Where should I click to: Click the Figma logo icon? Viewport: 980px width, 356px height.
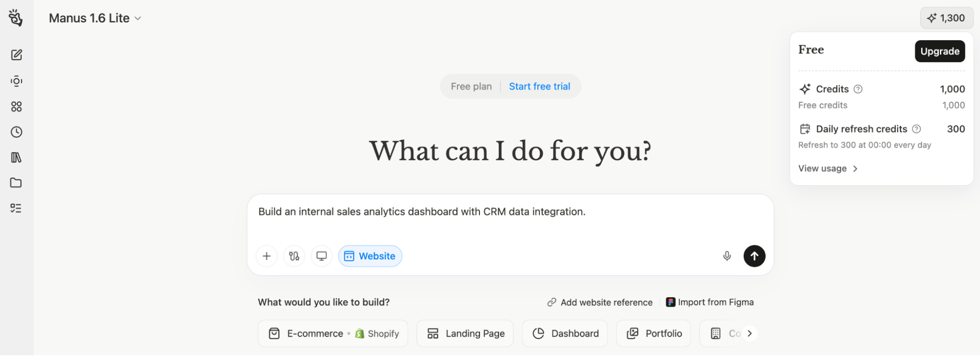[671, 302]
